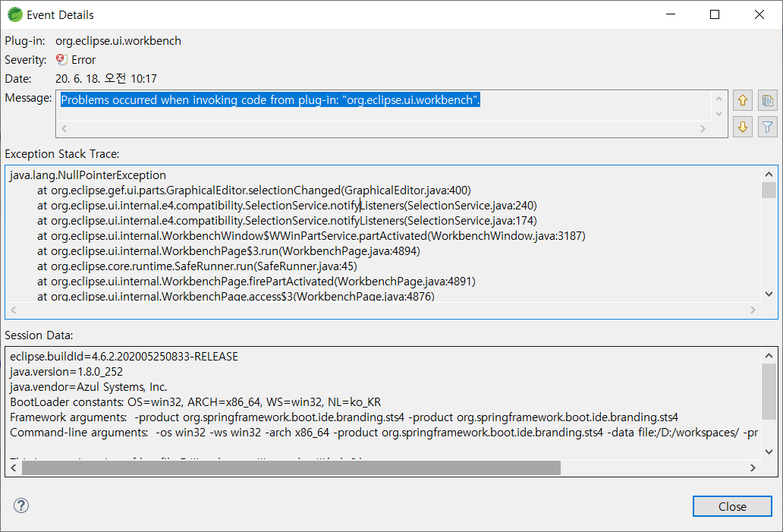Click WorkbenchWindow.java:3187 stack line

point(311,236)
